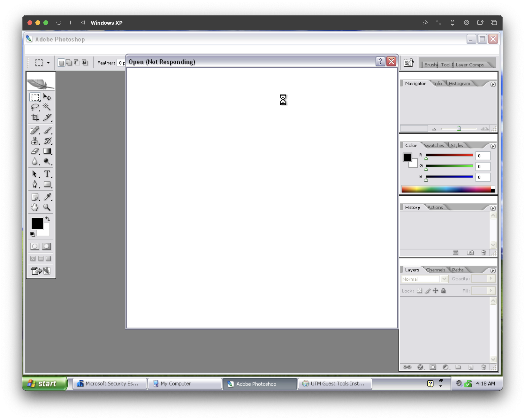Reset to default foreground and background colors
The height and width of the screenshot is (420, 525).
point(32,234)
